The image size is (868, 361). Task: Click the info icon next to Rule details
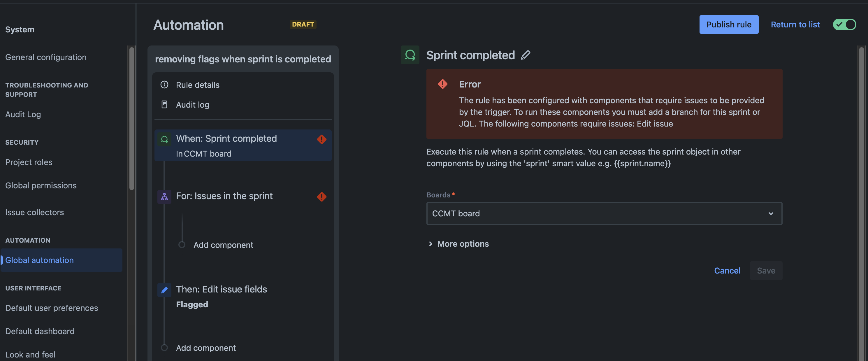[x=164, y=85]
